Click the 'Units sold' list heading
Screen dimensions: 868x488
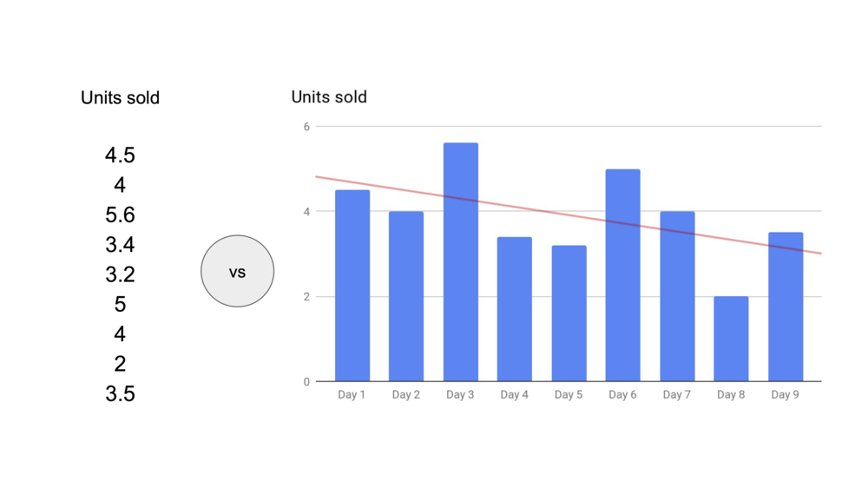pos(120,98)
